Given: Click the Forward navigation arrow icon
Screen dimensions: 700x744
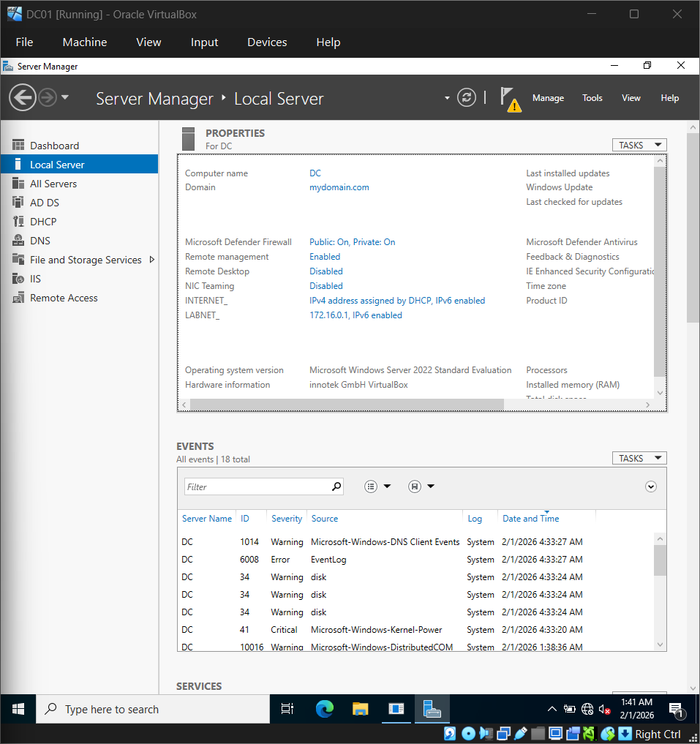Looking at the screenshot, I should click(x=48, y=98).
